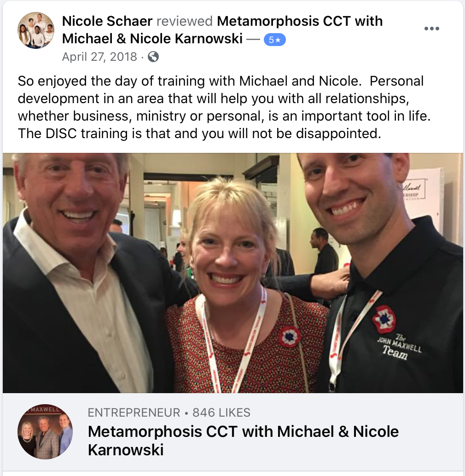Viewport: 465px width, 476px height.
Task: Open the April 27, 2018 timestamp
Action: (99, 57)
